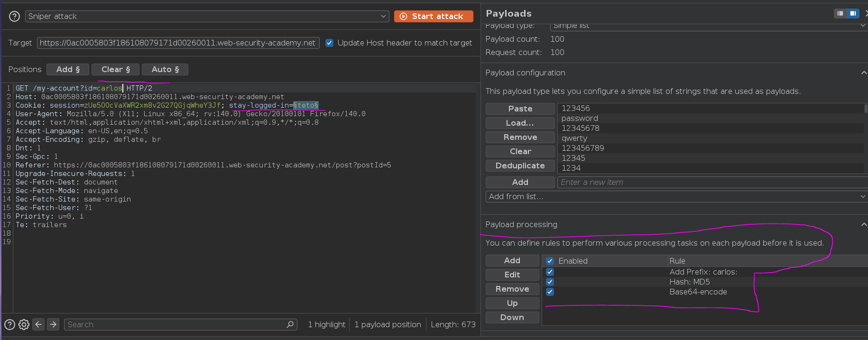Open the Sniper attack type dropdown
This screenshot has width=868, height=340.
(x=207, y=16)
